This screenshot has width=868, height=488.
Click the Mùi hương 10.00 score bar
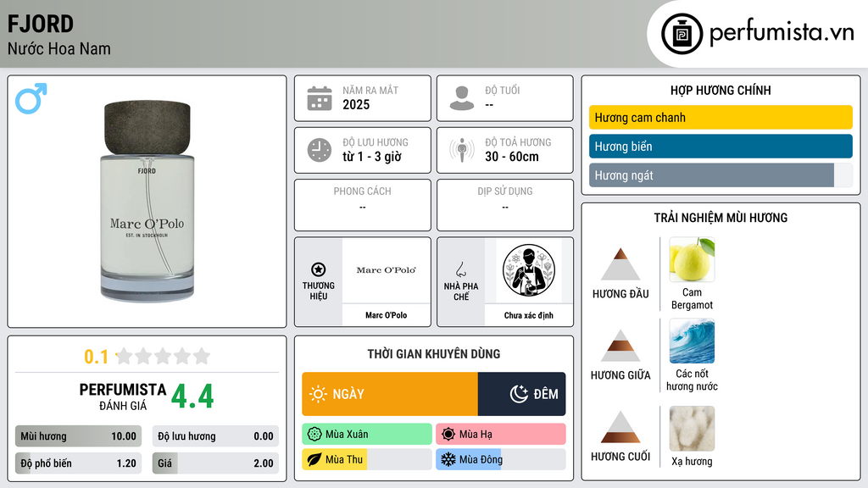78,436
